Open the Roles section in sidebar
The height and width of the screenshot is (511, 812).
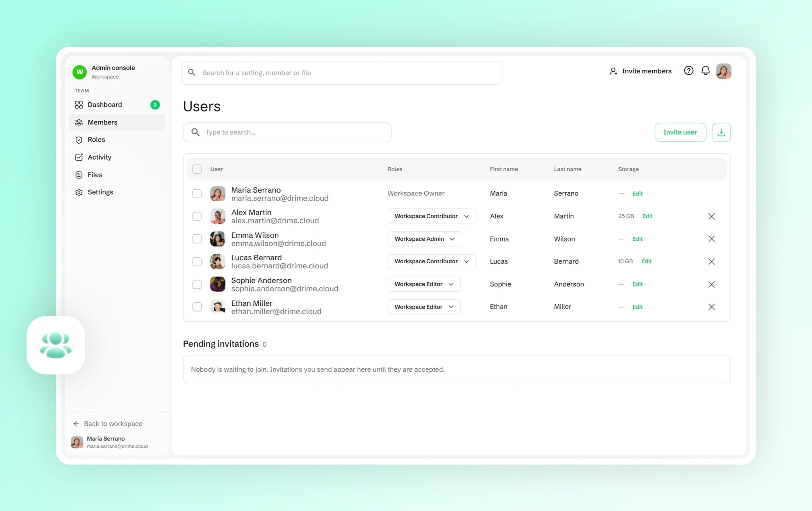click(117, 140)
